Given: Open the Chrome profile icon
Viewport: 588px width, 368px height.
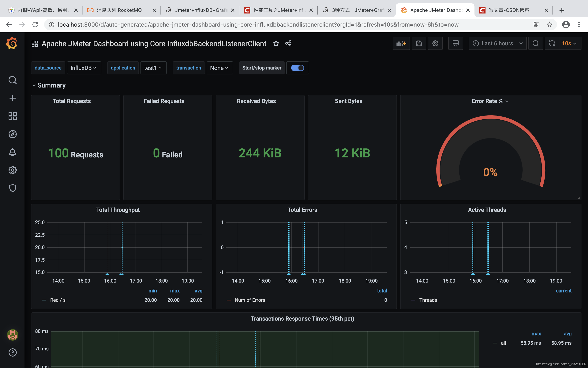Looking at the screenshot, I should tap(566, 25).
